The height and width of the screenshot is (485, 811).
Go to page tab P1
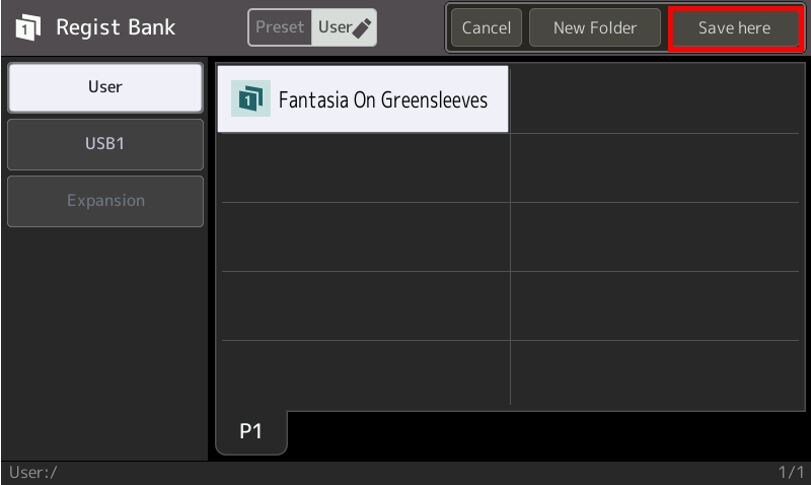point(251,431)
